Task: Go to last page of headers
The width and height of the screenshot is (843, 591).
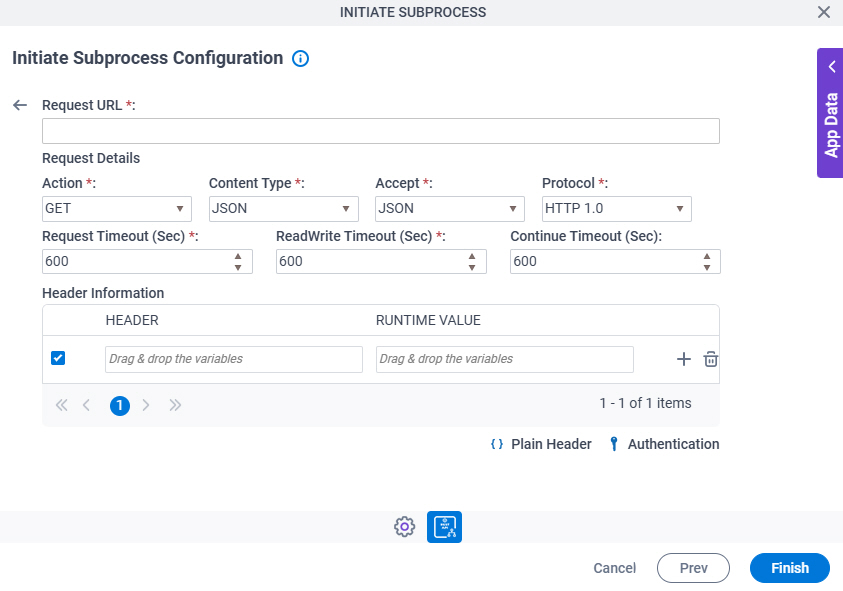Action: tap(175, 405)
